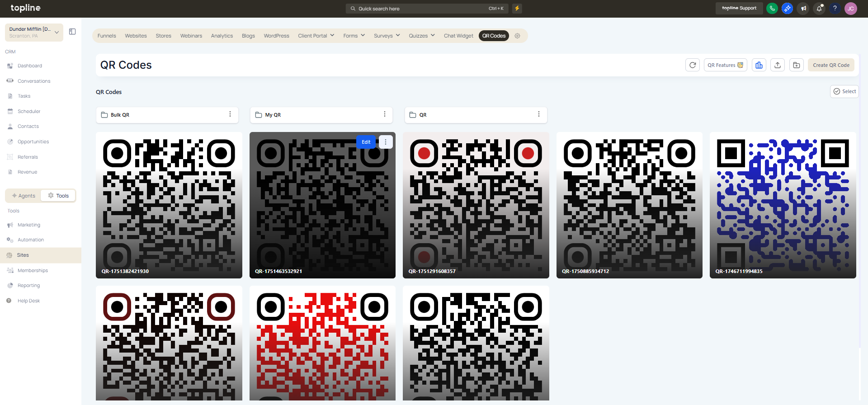This screenshot has height=405, width=868.
Task: Open the JC user avatar menu
Action: pyautogui.click(x=851, y=9)
